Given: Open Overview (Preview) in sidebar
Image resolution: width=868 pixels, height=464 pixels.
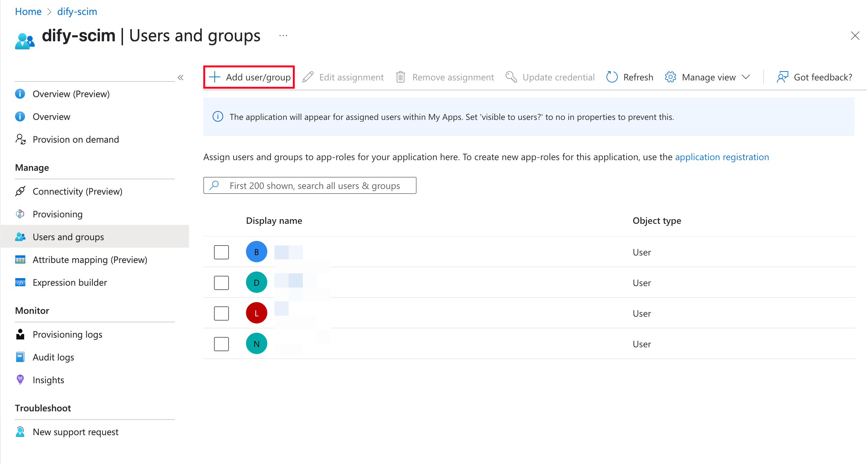Looking at the screenshot, I should [x=71, y=94].
